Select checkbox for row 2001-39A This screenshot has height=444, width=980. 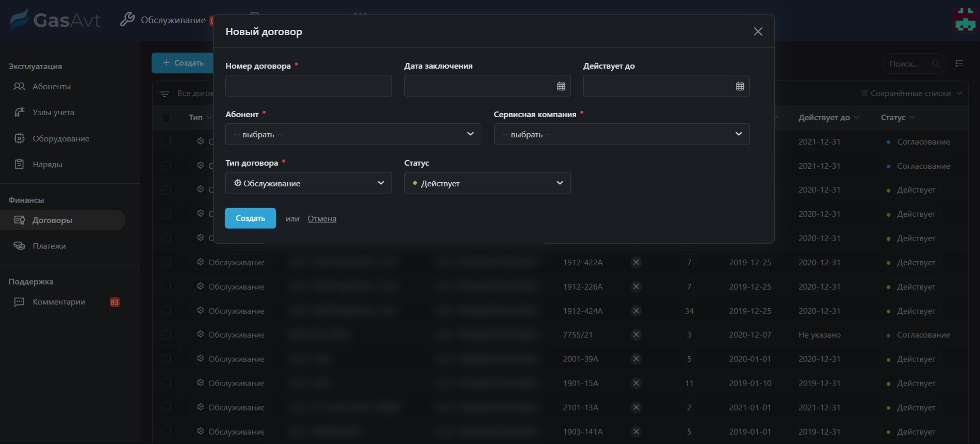tap(166, 359)
